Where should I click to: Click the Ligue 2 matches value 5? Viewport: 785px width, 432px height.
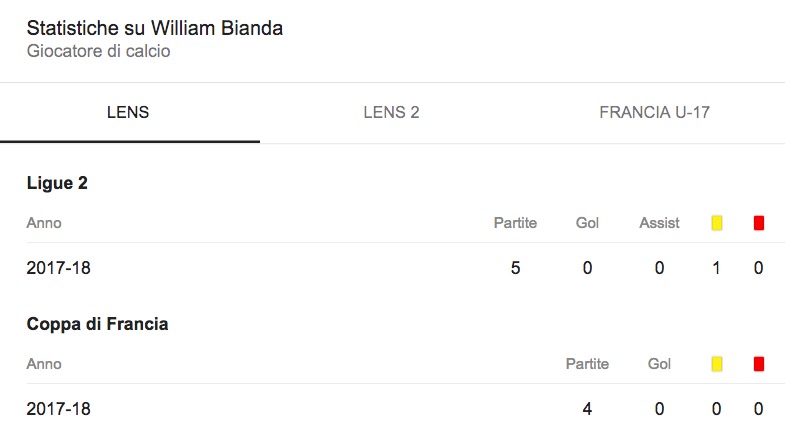(515, 268)
